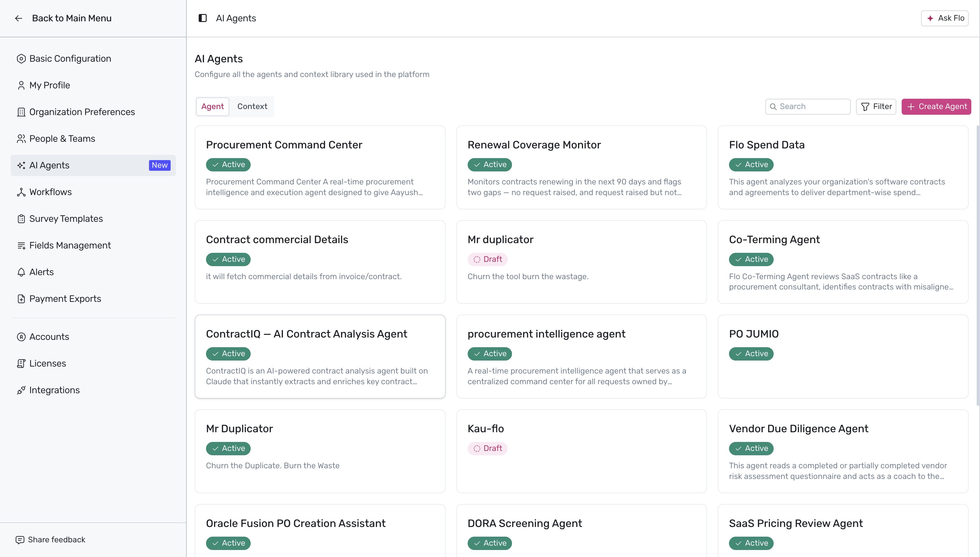Image resolution: width=980 pixels, height=557 pixels.
Task: Open the Mr Duplicator active agent card
Action: point(320,451)
